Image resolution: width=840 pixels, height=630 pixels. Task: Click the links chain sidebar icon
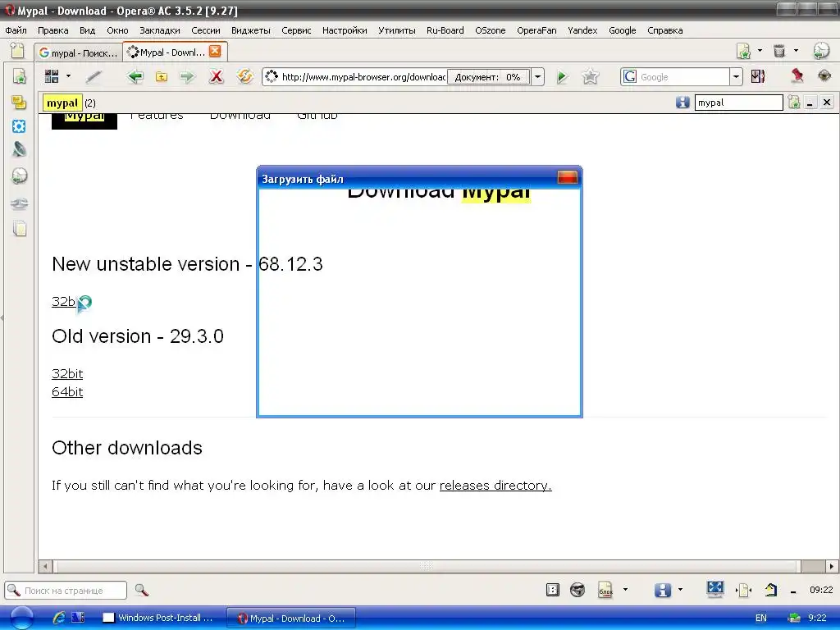coord(20,203)
